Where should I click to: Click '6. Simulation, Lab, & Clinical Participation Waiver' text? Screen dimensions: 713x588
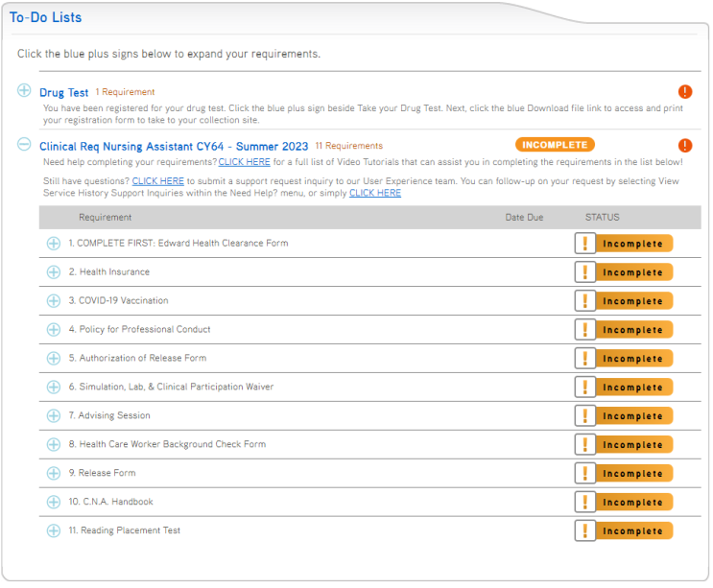coord(171,387)
